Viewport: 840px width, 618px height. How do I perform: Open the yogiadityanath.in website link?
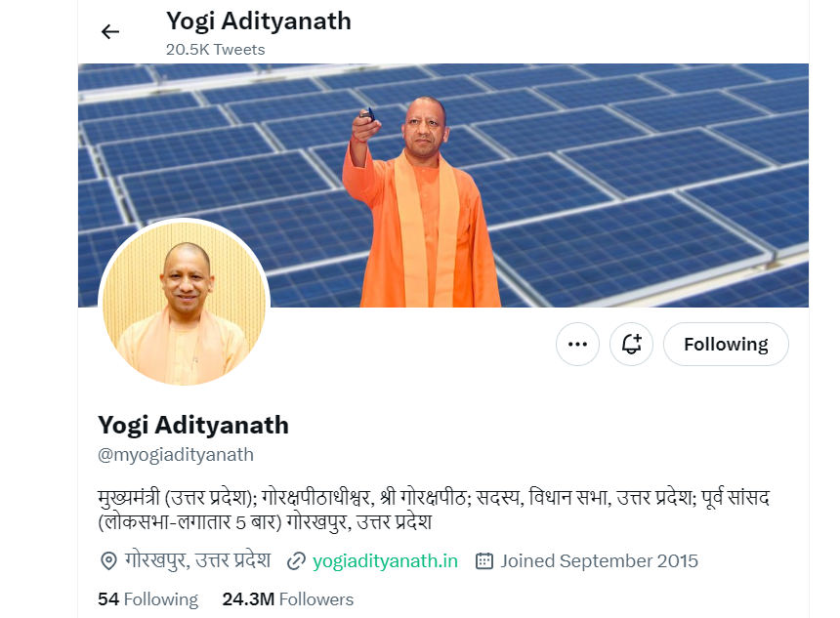(385, 560)
